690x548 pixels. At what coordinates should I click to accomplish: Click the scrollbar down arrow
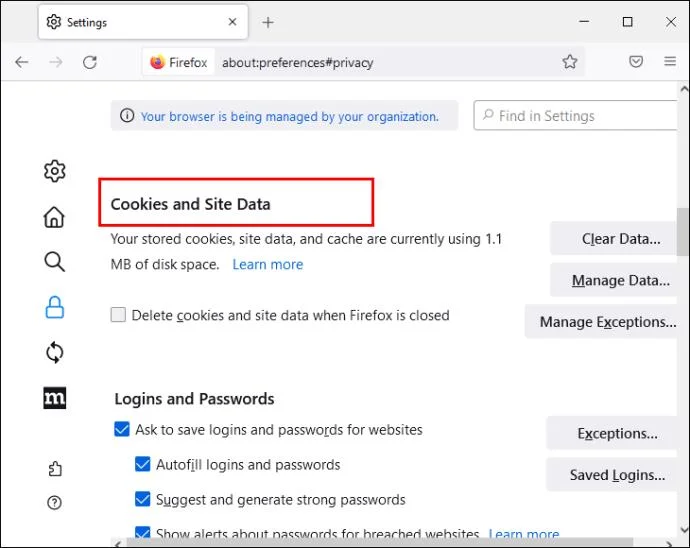tap(683, 529)
